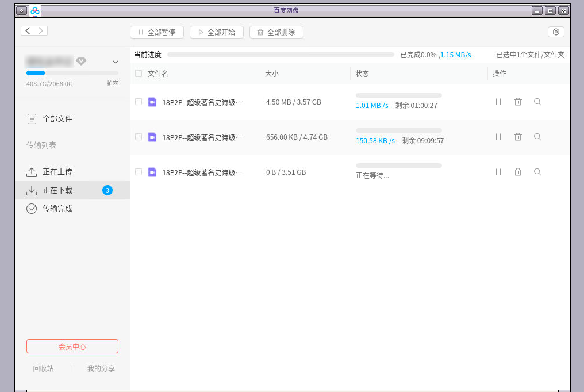
Task: Click the overall 当前进度 progress bar
Action: 281,55
